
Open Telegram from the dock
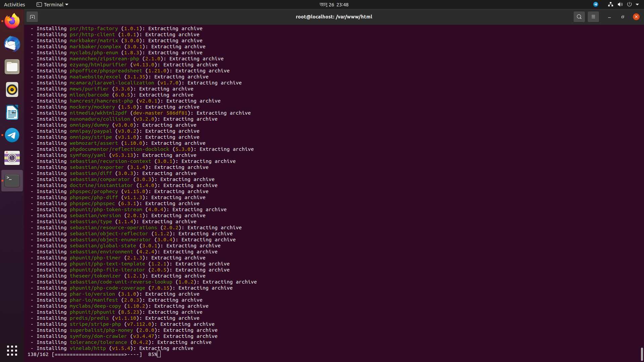point(12,135)
